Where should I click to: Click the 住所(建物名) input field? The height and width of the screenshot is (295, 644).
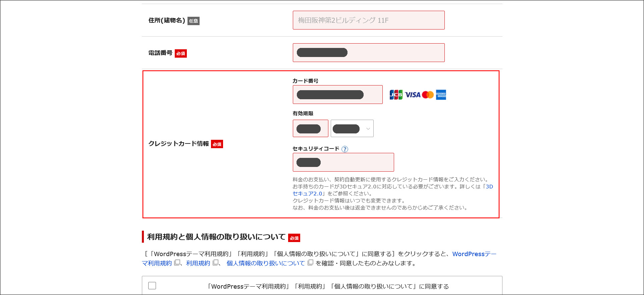368,20
